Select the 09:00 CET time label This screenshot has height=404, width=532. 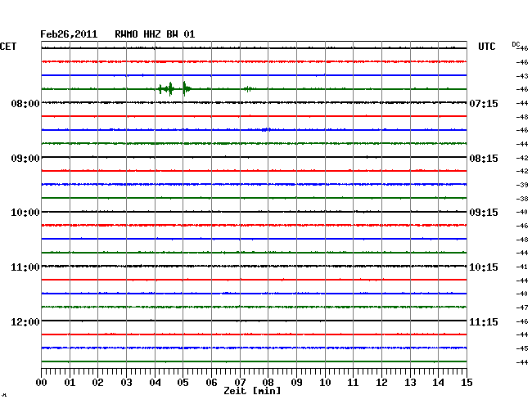[x=25, y=159]
